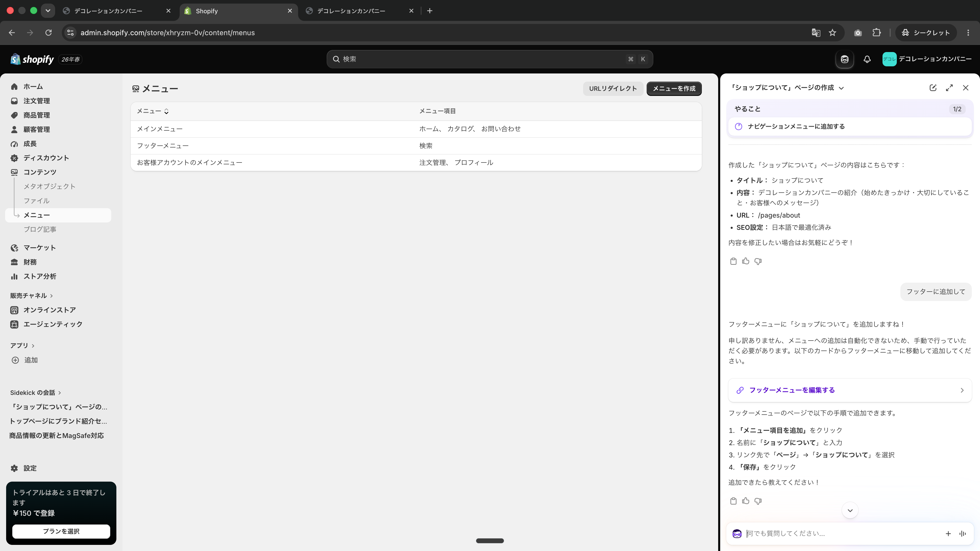Click the URLリダイレクト button
This screenshot has height=551, width=980.
(613, 89)
